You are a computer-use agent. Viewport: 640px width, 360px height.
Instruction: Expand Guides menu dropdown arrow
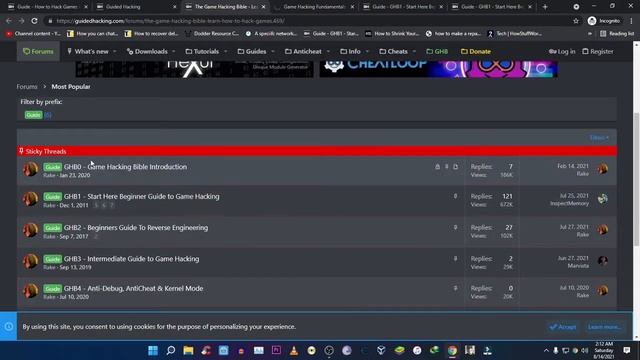tap(273, 51)
